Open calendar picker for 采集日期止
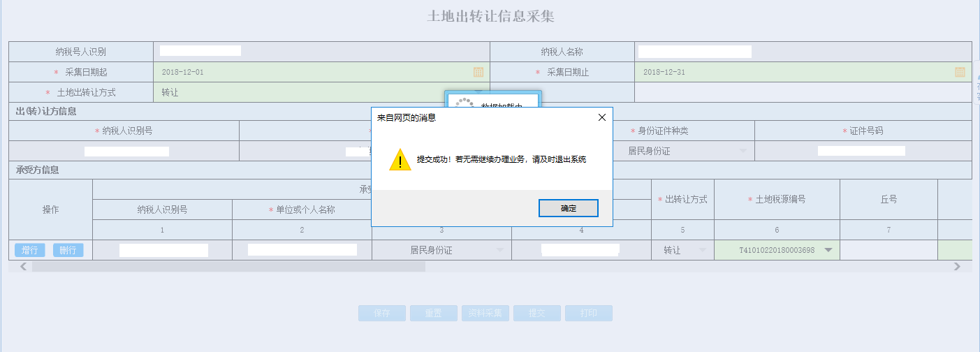 [960, 72]
